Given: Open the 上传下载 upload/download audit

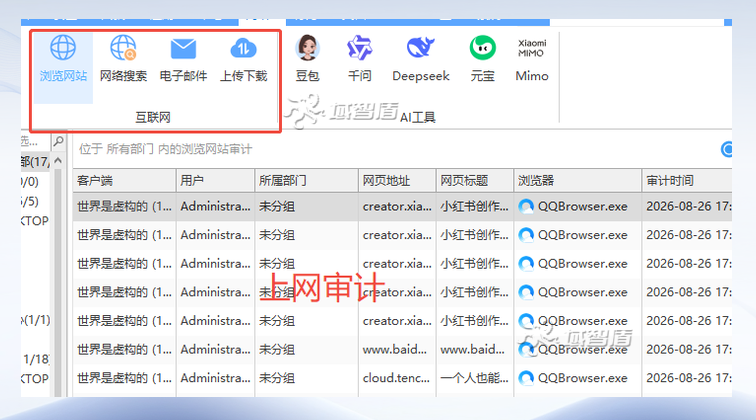Looking at the screenshot, I should pos(243,59).
